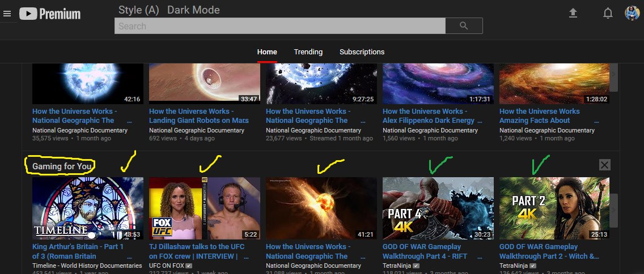Open the 33:47 Mars landing thumbnail
The image size is (644, 274).
205,84
